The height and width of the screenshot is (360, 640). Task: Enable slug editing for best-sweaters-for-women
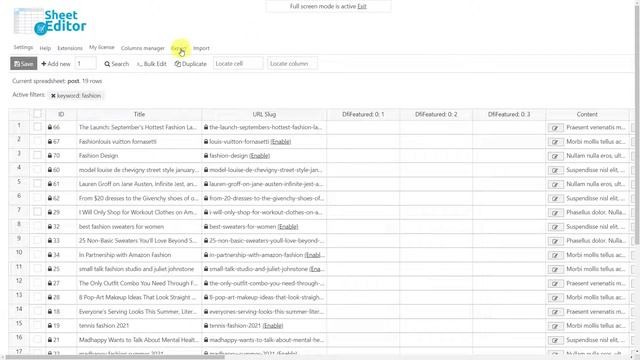(288, 227)
